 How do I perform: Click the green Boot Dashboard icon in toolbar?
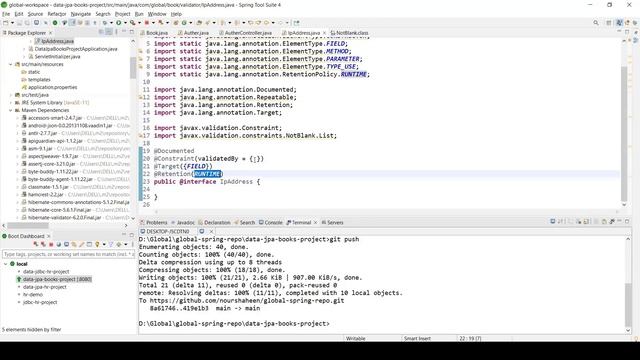(x=55, y=23)
